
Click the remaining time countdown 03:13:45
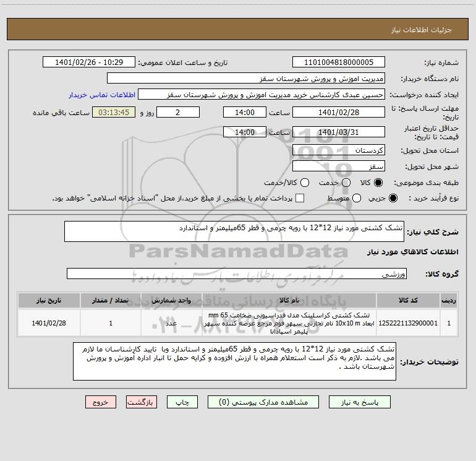point(114,112)
